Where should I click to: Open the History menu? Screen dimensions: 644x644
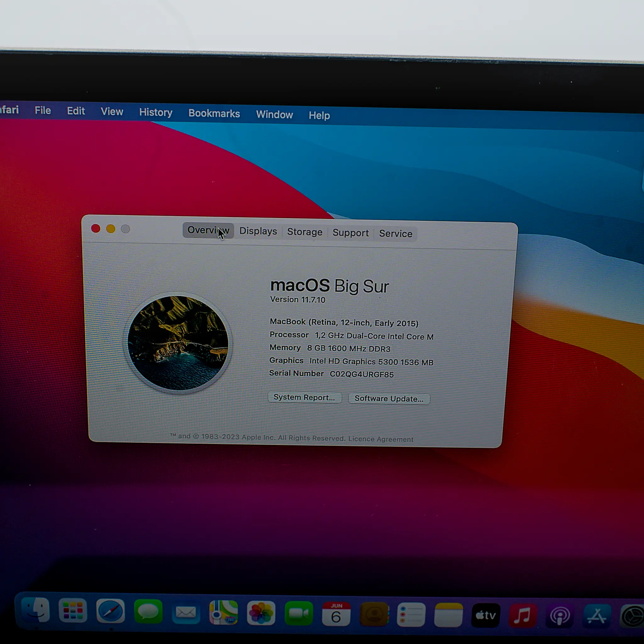pos(156,112)
